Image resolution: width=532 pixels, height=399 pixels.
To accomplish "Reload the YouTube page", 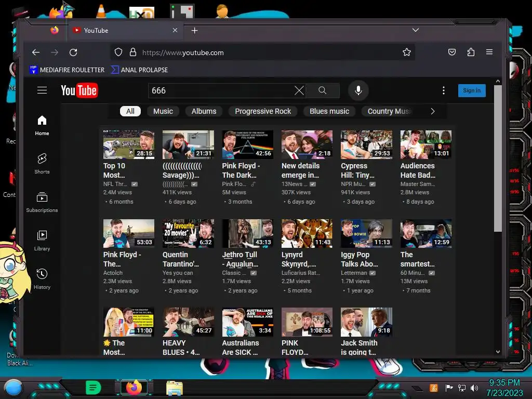I will click(x=73, y=52).
